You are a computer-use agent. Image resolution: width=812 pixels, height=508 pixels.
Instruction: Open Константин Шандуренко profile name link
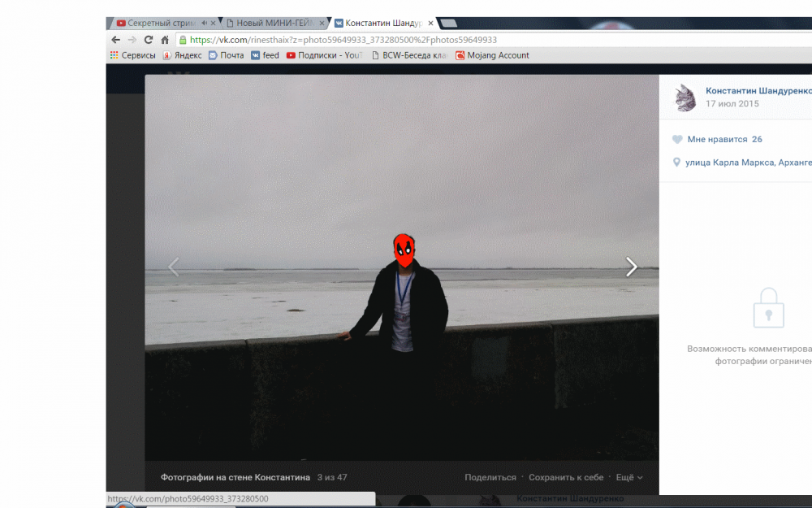point(758,91)
